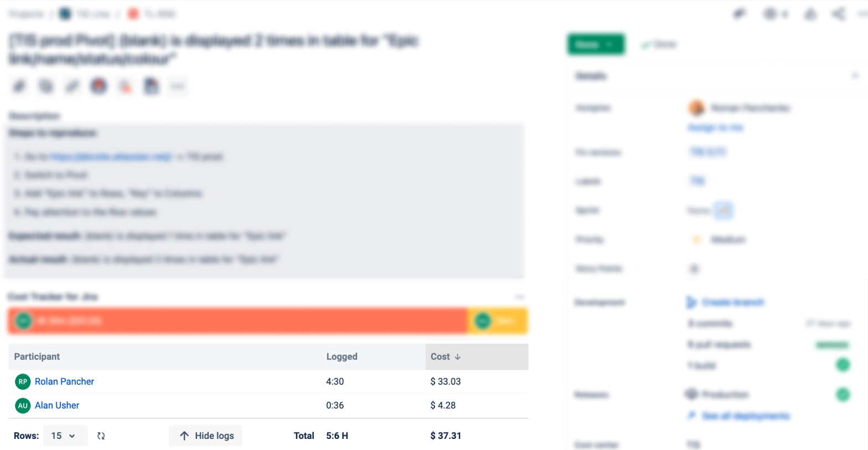The width and height of the screenshot is (868, 450).
Task: Click the share icon in the top-right corner
Action: coord(839,14)
